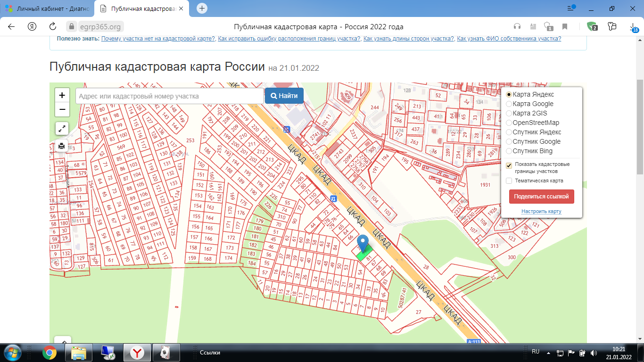
Task: Switch to Личный кабинет tab
Action: pos(47,8)
